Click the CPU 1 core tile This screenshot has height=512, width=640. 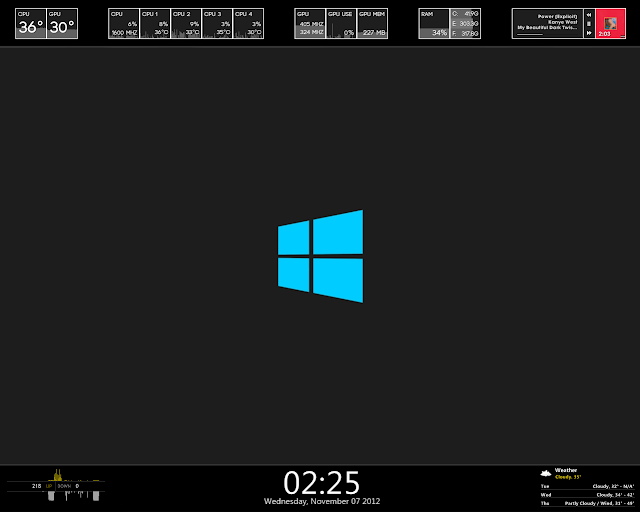[155, 24]
